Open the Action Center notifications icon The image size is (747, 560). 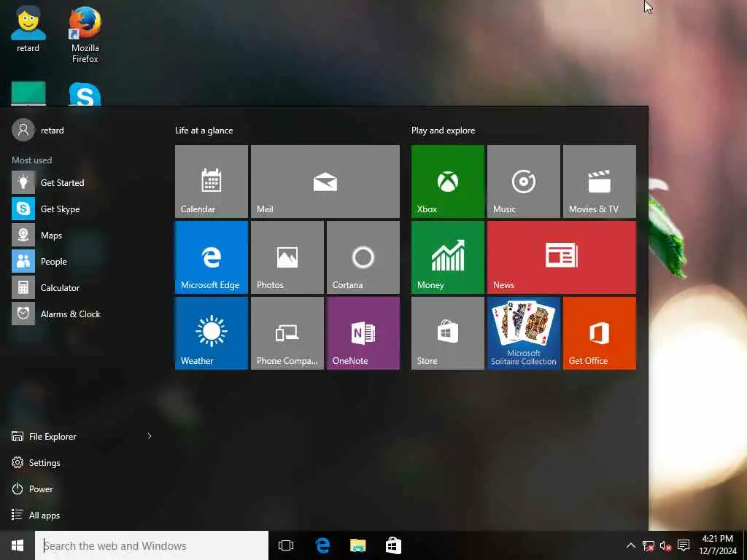click(684, 545)
